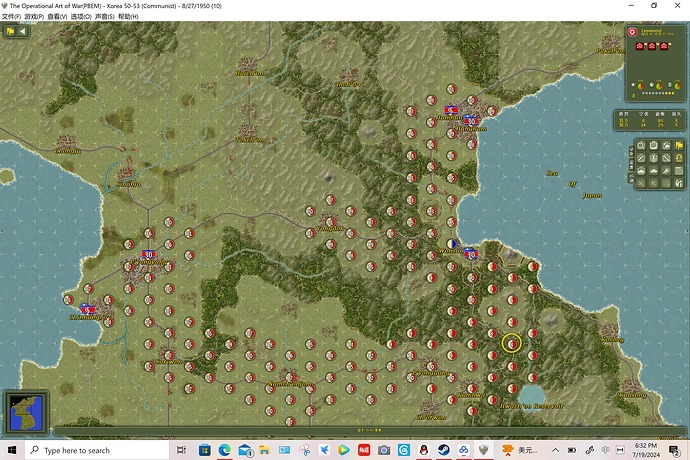
Task: Click the Communist emblem in the unit info panel
Action: coord(632,31)
